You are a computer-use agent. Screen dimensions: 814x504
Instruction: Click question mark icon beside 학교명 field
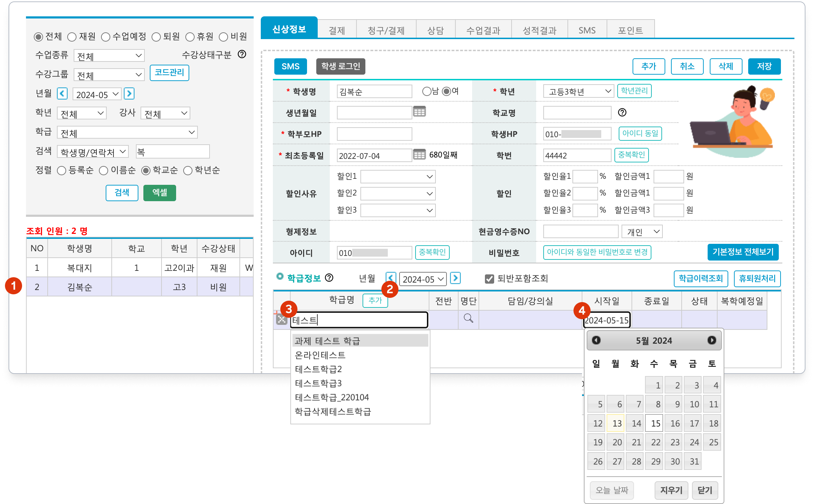pos(622,112)
